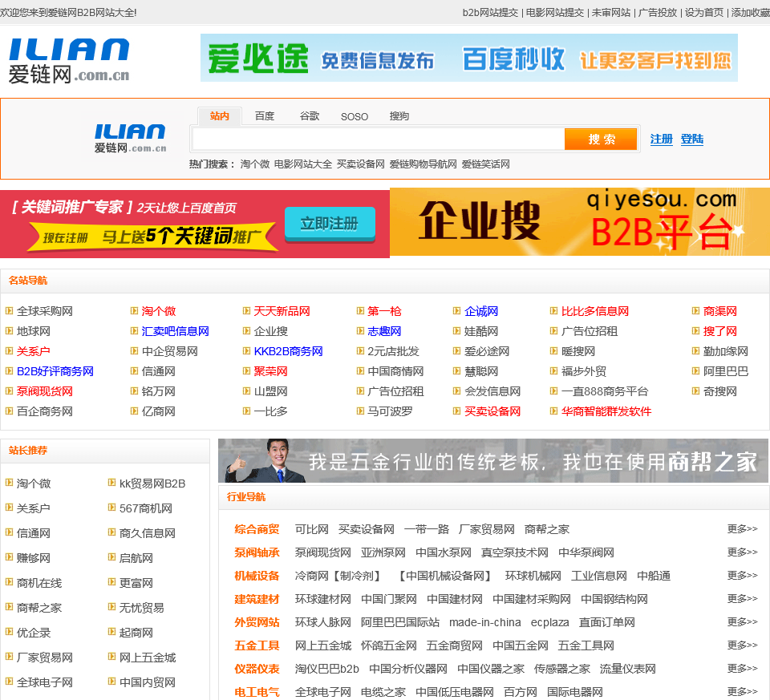The height and width of the screenshot is (700, 770).
Task: Open the 志趣网 link
Action: point(384,331)
